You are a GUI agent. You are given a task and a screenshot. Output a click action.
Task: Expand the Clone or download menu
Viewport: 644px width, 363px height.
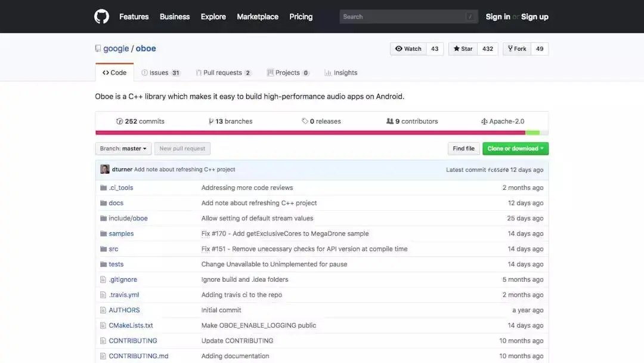515,149
